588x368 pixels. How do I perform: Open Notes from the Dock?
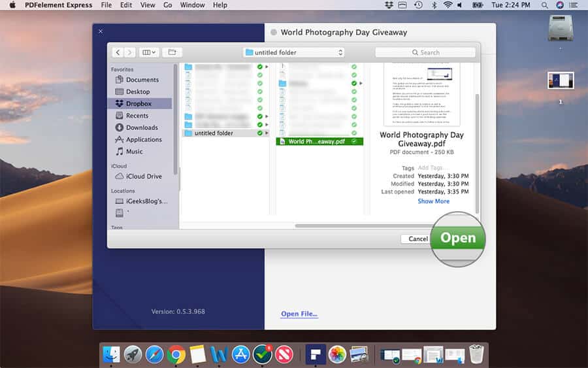197,354
